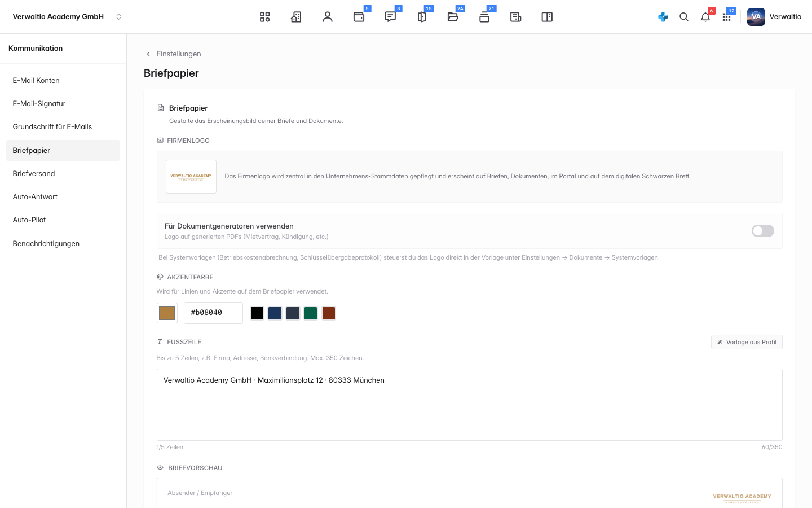Viewport: 812px width, 508px height.
Task: Open Benachrichtigungen sidebar item
Action: click(63, 244)
